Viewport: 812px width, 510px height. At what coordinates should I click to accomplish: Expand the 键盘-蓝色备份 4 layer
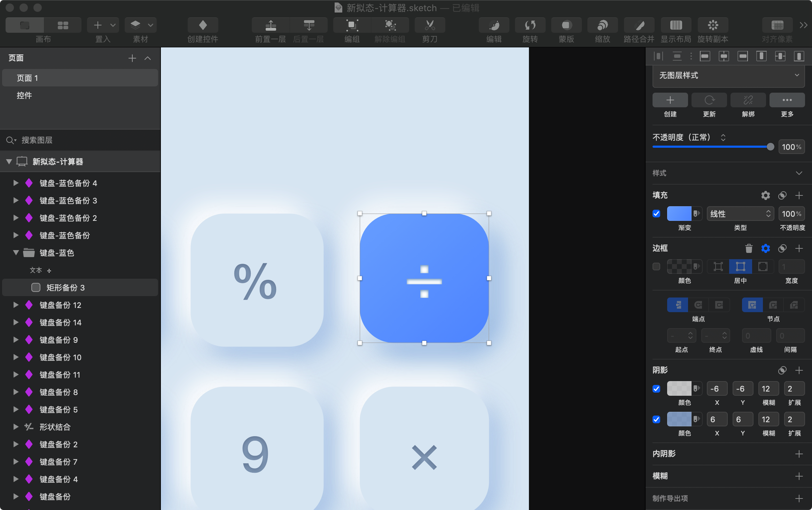16,183
